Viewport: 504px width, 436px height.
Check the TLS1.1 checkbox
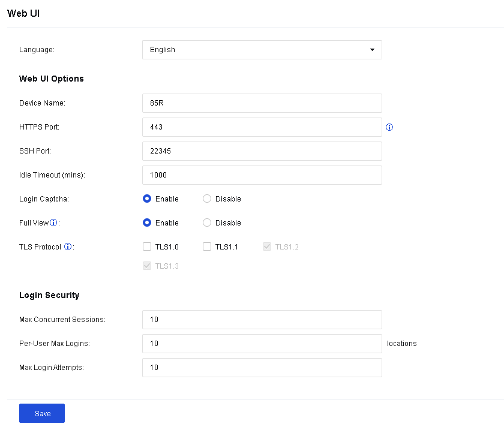tap(207, 246)
